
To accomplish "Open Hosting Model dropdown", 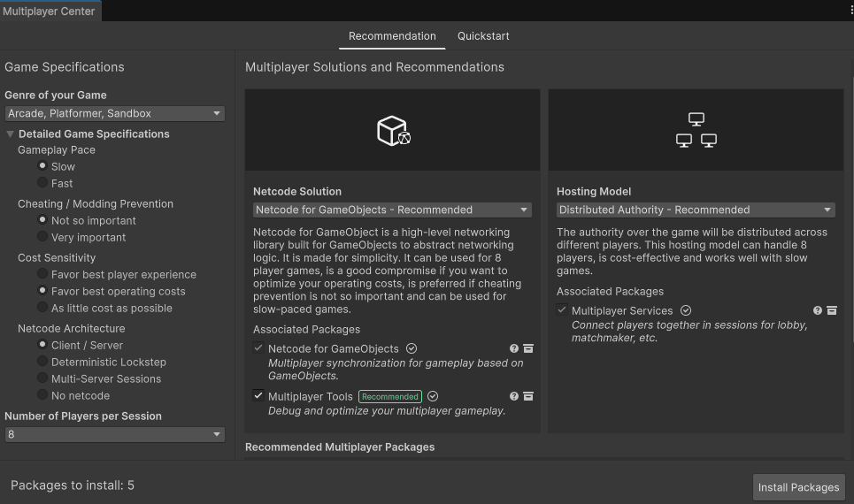I will coord(696,210).
